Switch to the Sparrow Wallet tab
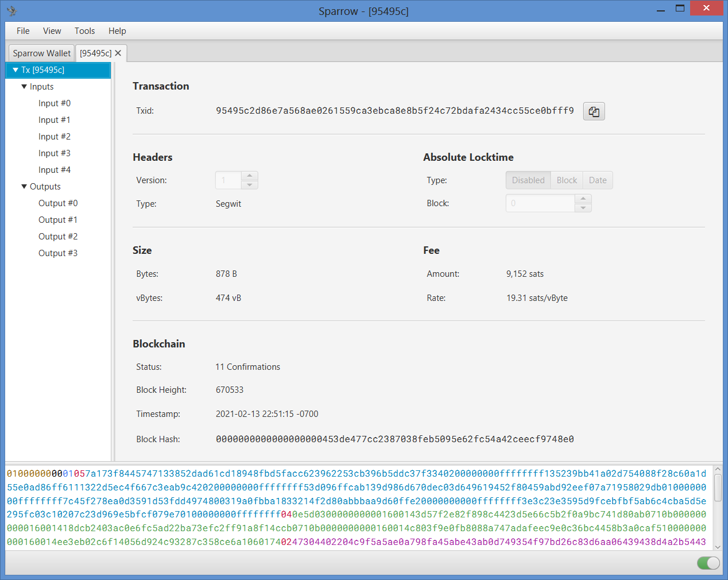 [41, 53]
